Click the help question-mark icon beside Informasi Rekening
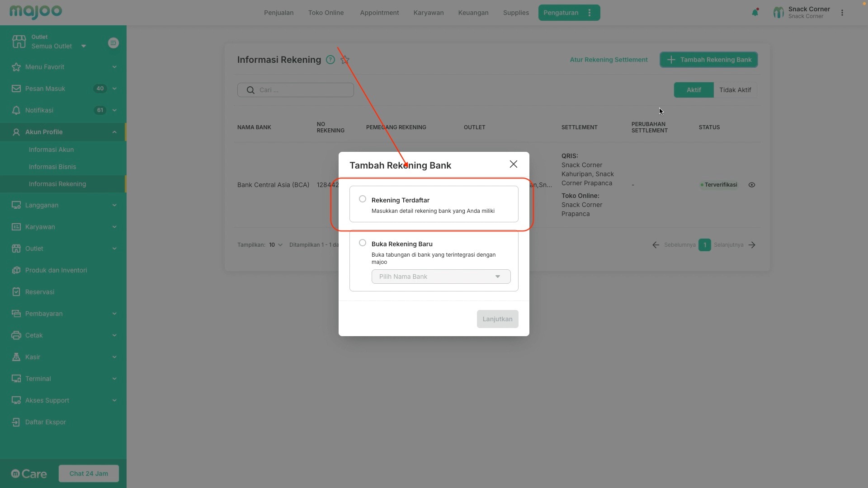The image size is (868, 488). pos(330,60)
